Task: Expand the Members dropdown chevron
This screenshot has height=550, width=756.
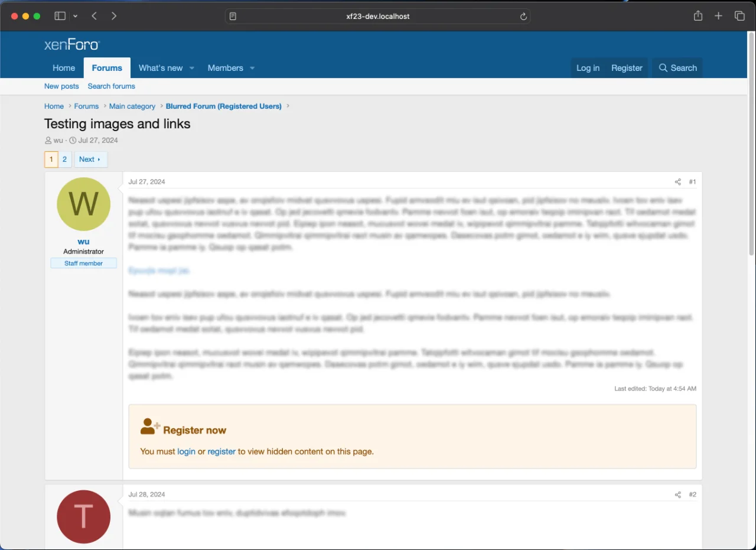Action: click(x=252, y=68)
